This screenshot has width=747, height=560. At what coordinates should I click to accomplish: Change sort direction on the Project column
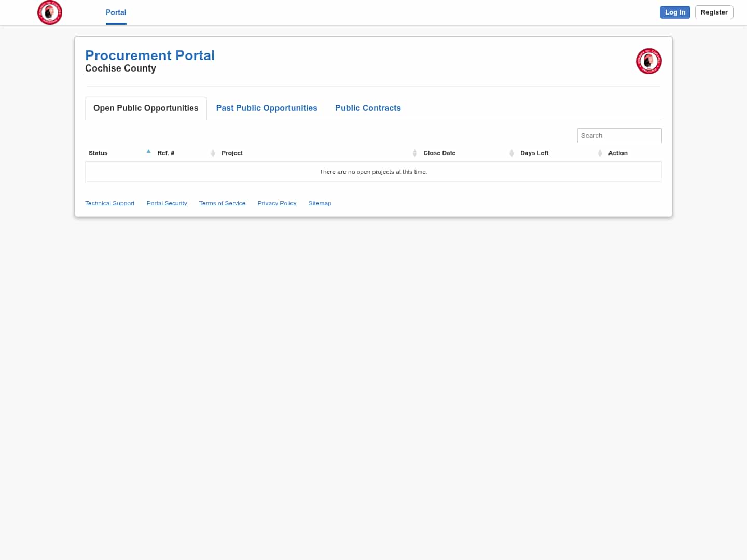click(232, 153)
